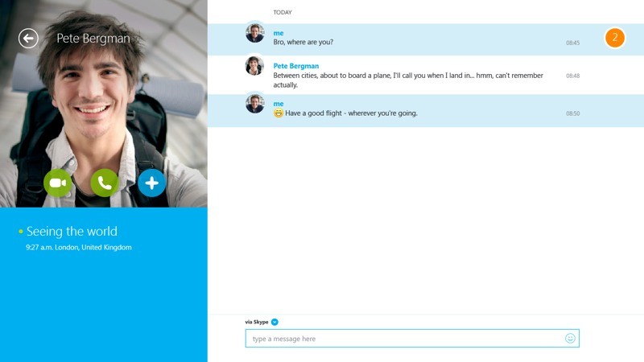The height and width of the screenshot is (362, 644).
Task: Select the avatar beside Bro, where are you
Action: point(255,33)
